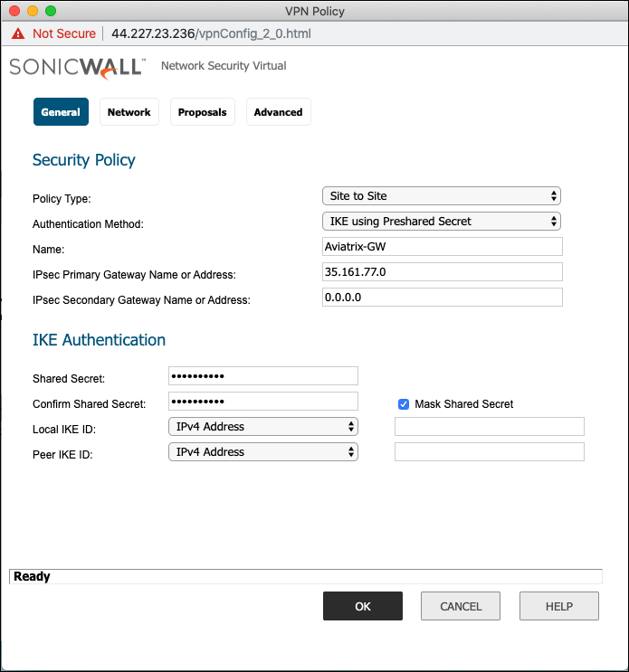Screen dimensions: 629x672
Task: Expand the Authentication Method dropdown
Action: click(x=442, y=222)
